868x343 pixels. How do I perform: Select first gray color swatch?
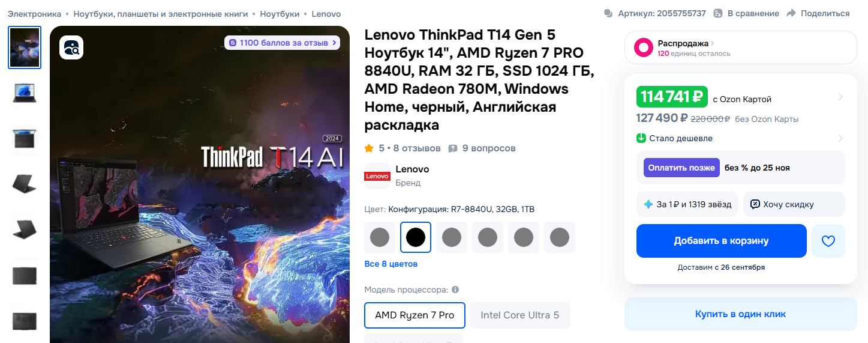pyautogui.click(x=380, y=237)
